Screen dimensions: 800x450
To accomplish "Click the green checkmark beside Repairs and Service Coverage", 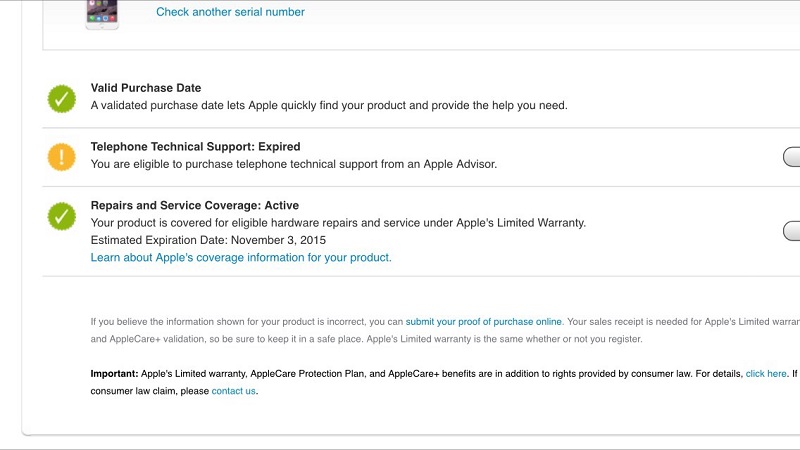I will point(62,215).
